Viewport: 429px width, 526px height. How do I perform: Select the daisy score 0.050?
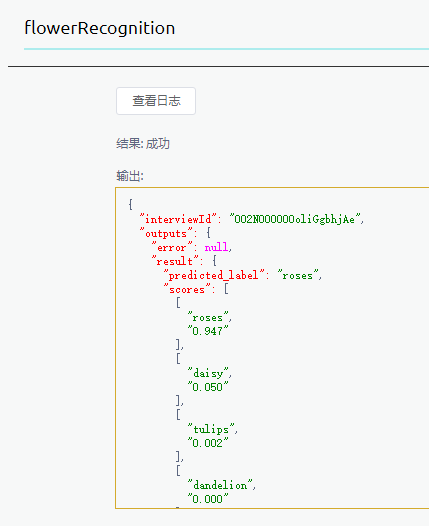click(208, 387)
